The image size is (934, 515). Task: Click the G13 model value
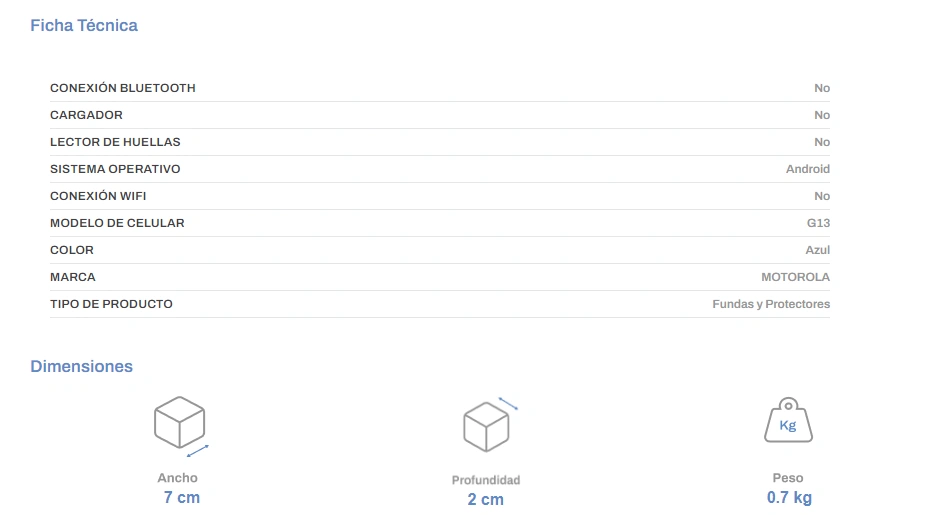click(818, 223)
